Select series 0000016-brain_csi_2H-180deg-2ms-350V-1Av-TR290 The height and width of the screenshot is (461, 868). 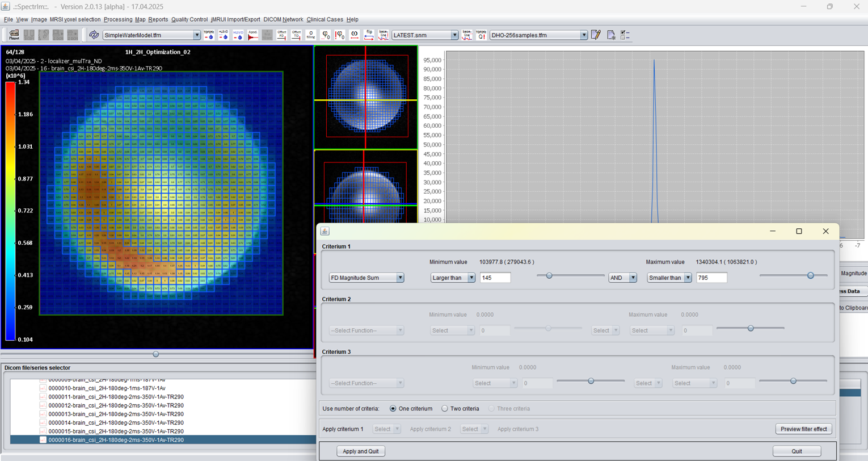coord(116,440)
